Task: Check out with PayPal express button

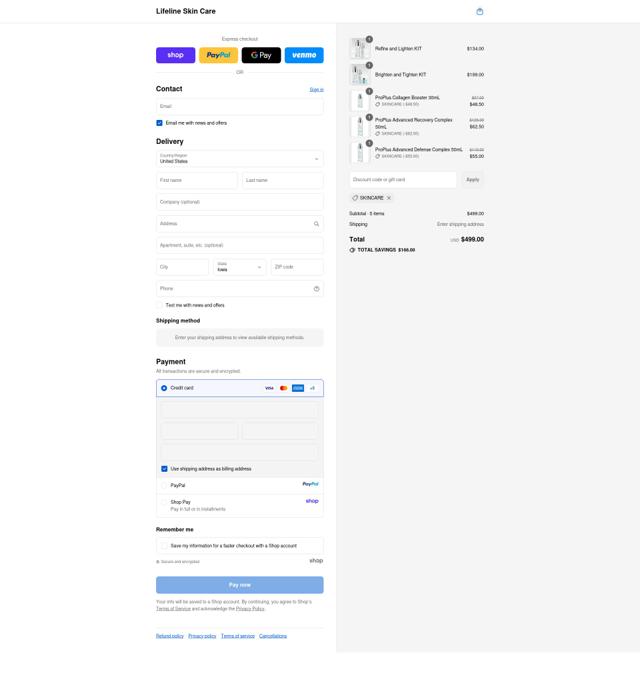Action: click(x=218, y=55)
